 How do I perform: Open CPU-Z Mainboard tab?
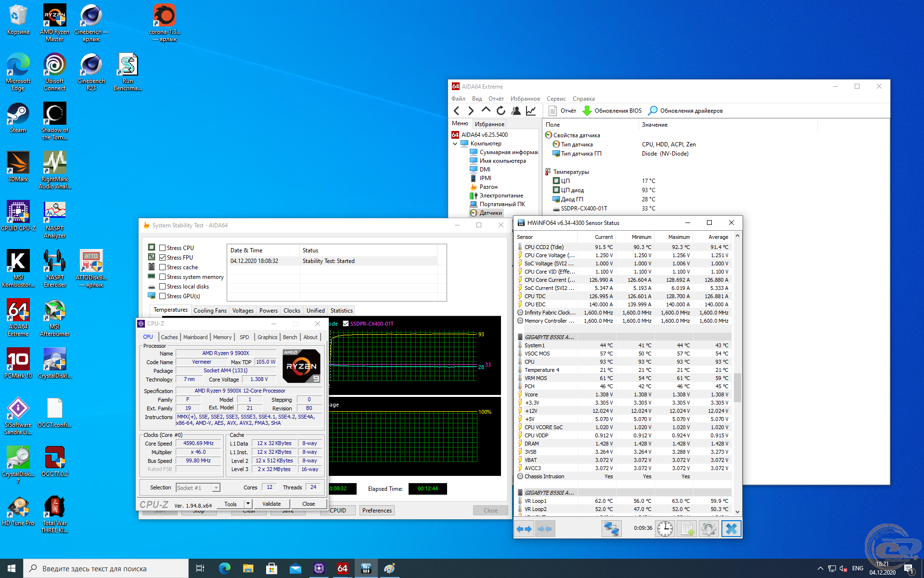tap(195, 337)
